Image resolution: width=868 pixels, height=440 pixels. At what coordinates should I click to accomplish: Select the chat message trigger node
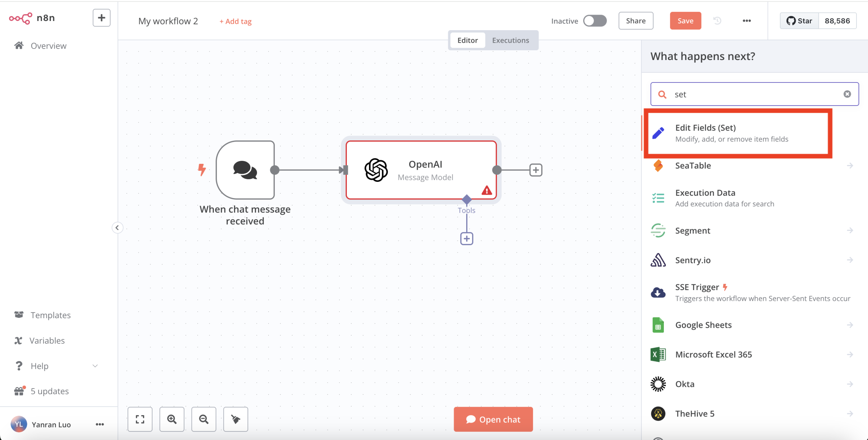(245, 170)
